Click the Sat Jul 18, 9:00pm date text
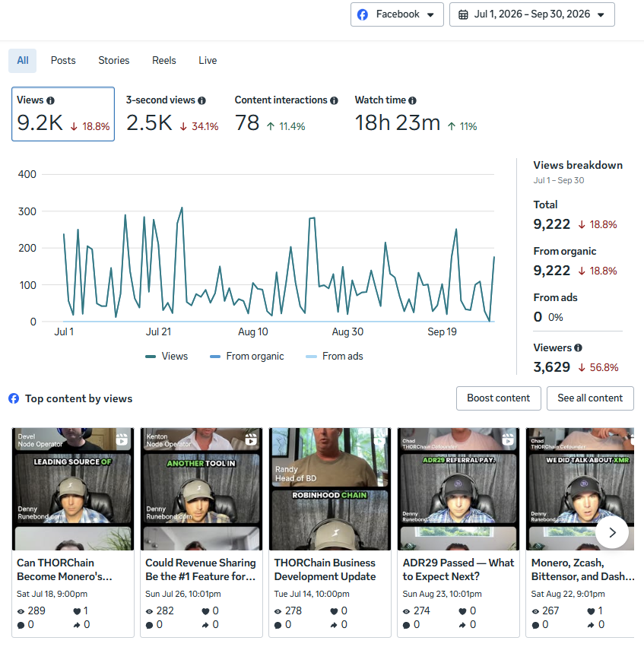Screen dimensions: 644x647 click(52, 595)
